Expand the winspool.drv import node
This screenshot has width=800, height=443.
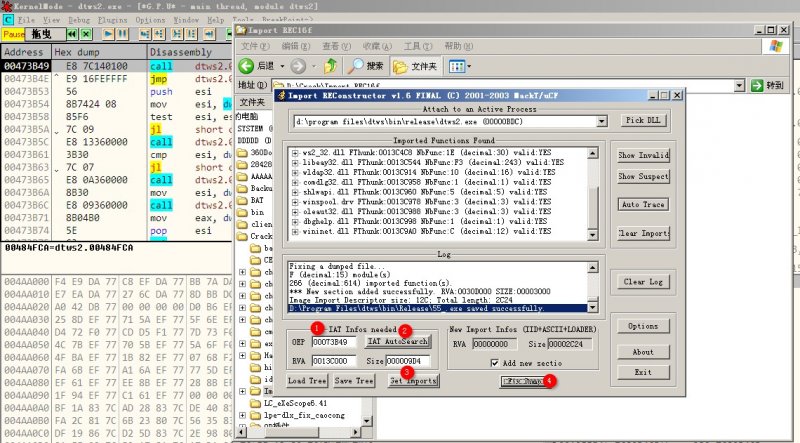295,202
